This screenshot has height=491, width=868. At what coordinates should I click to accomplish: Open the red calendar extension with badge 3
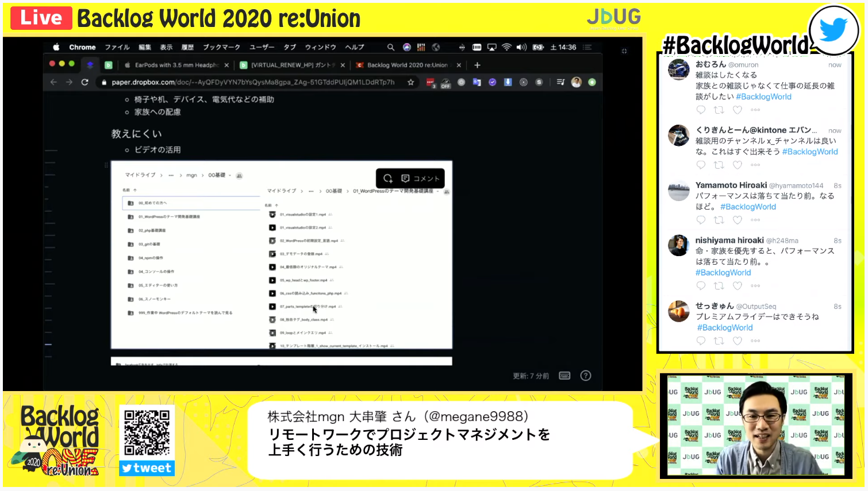[x=431, y=83]
